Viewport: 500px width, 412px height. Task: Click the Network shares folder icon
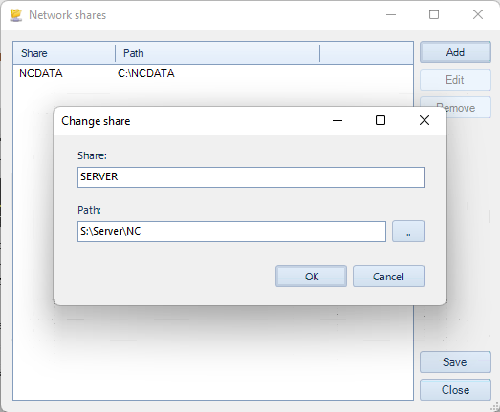pos(16,15)
